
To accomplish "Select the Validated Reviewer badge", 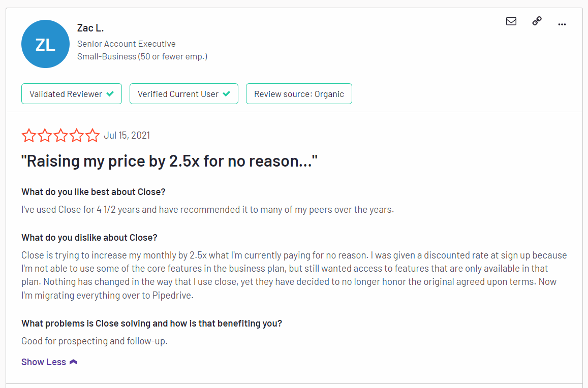I will point(71,94).
